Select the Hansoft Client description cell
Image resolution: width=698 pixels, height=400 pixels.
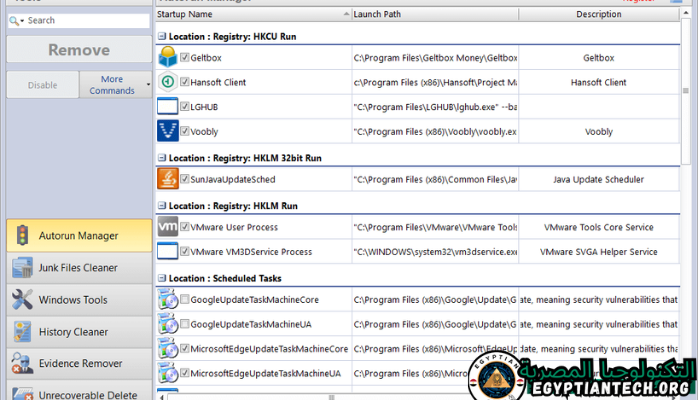pyautogui.click(x=599, y=82)
